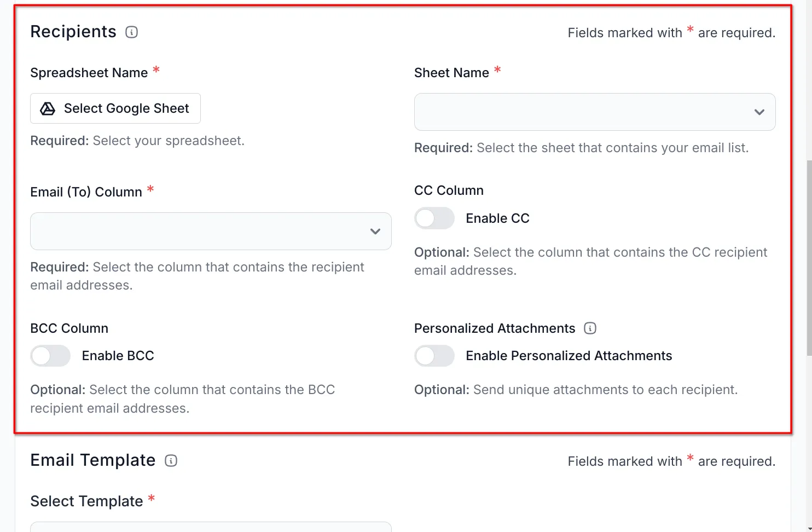
Task: Turn on Enable Personalized Attachments
Action: [434, 356]
